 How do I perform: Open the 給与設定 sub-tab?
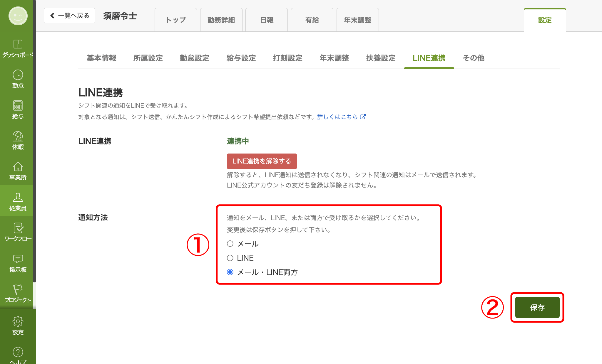241,58
